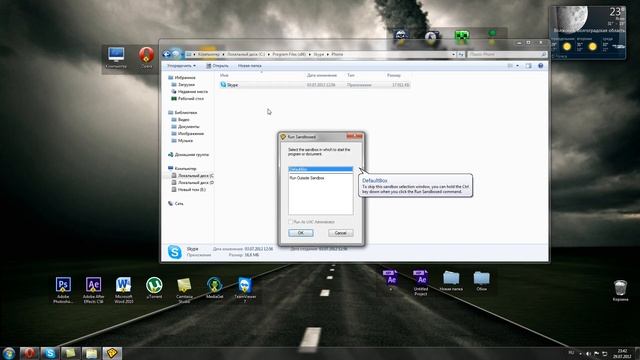Click volume icon in system tray
640x360 pixels.
coord(588,353)
